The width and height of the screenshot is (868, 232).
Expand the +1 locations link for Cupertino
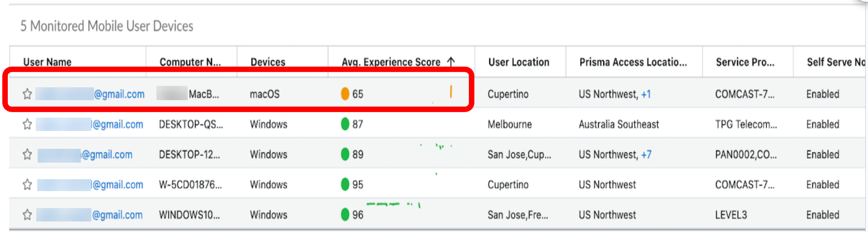646,94
